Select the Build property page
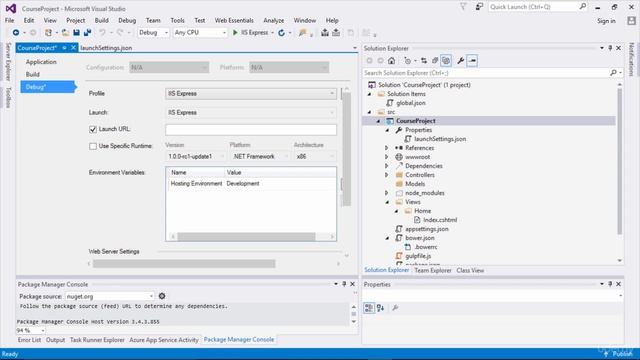 pyautogui.click(x=33, y=74)
